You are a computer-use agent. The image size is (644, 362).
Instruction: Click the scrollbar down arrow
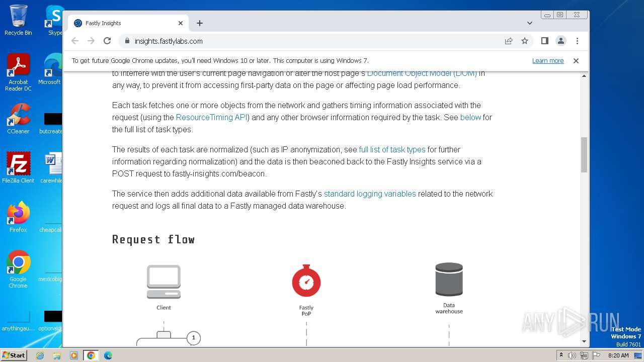584,341
